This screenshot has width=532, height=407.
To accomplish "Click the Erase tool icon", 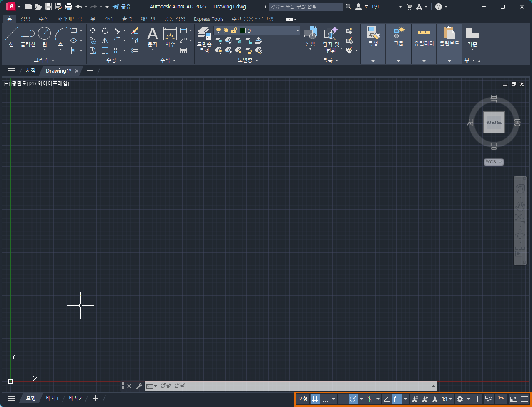I will (134, 30).
